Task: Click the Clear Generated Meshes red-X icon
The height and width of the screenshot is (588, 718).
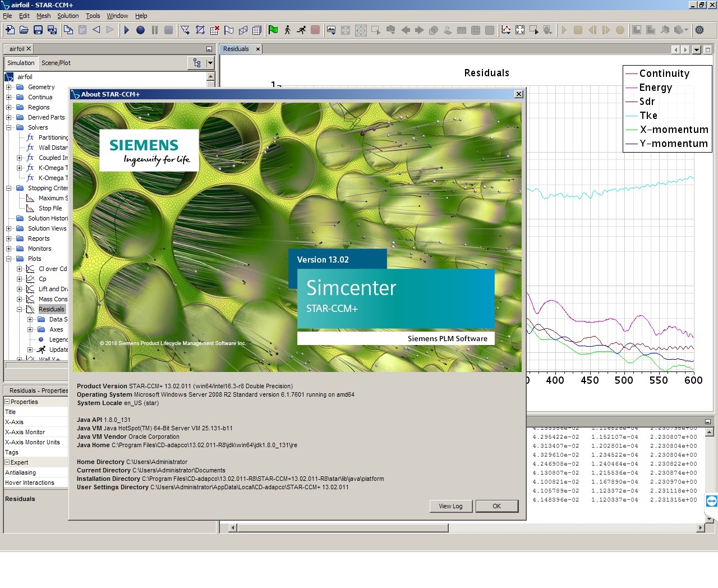Action: click(215, 30)
